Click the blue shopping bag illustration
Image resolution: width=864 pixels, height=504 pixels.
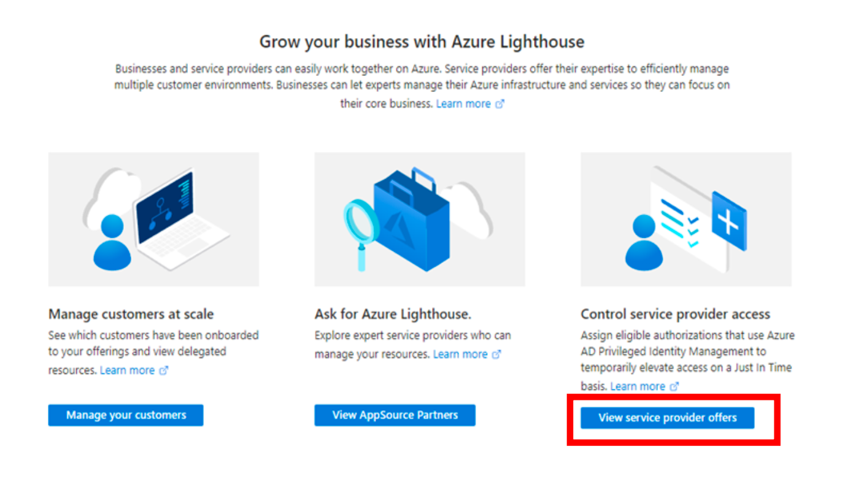coord(412,212)
